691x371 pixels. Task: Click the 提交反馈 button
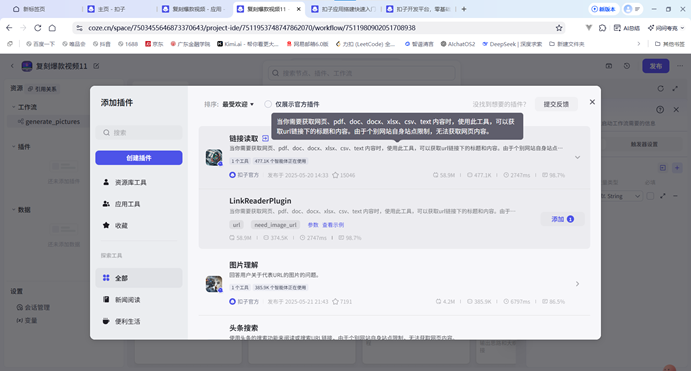click(x=556, y=104)
